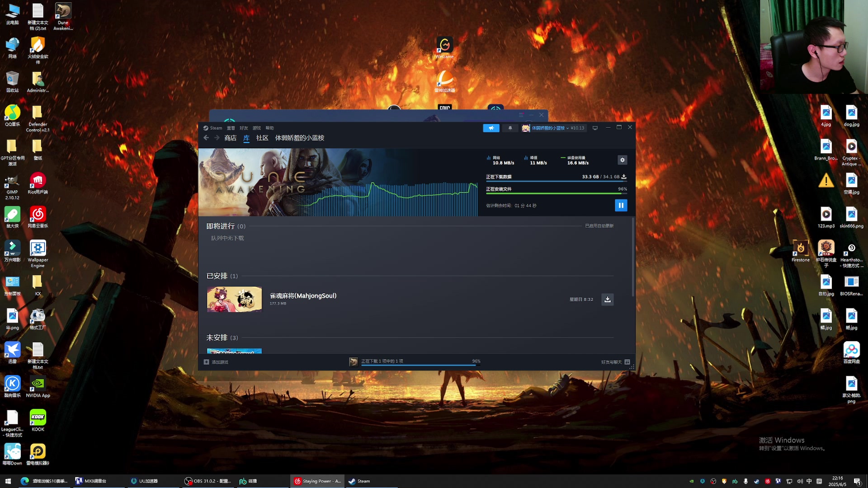The image size is (868, 488).
Task: Open the 帮助 menu in Steam
Action: (x=270, y=128)
